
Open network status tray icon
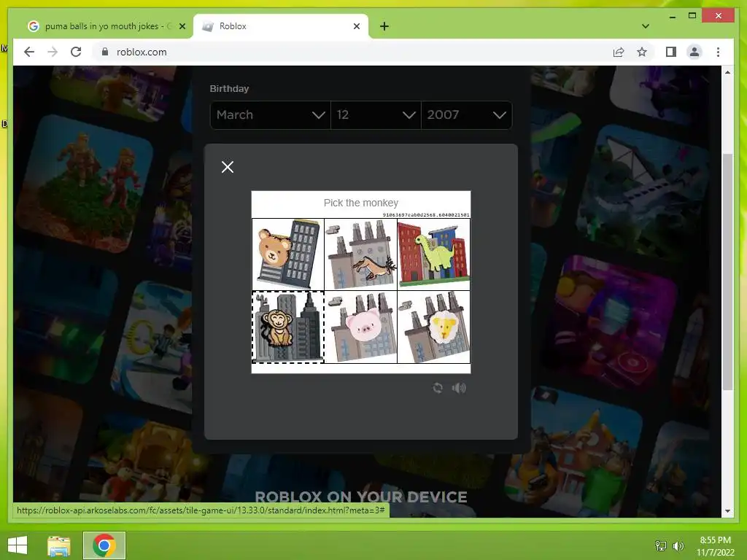661,545
